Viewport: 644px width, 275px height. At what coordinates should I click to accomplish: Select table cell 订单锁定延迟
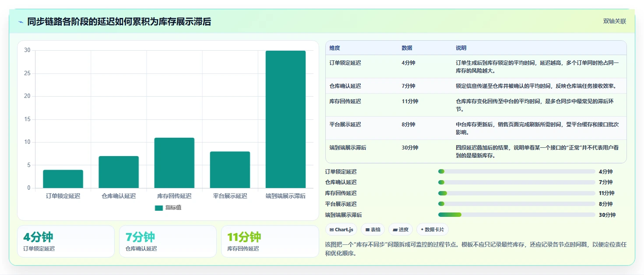[x=345, y=63]
